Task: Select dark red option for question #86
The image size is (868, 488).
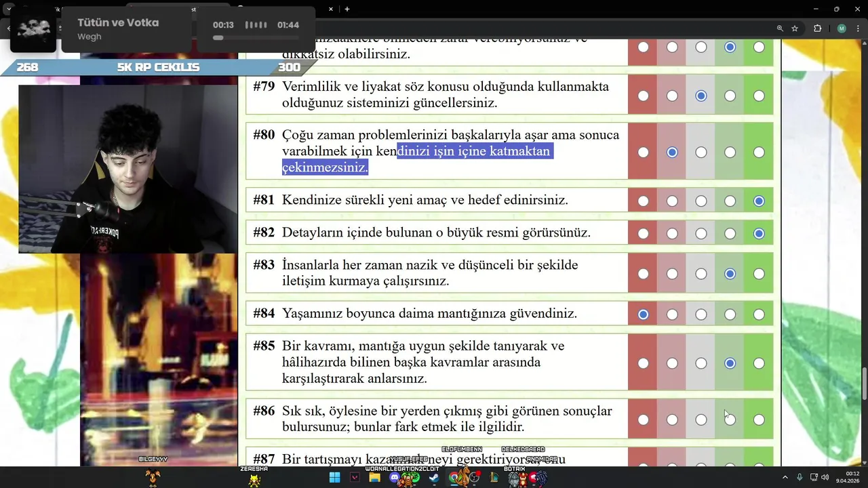Action: (643, 420)
